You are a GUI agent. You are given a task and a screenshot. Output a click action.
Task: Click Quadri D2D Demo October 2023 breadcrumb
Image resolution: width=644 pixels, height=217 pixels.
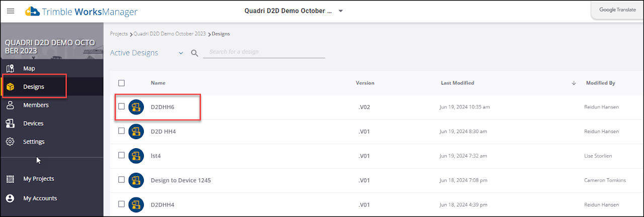click(x=170, y=34)
